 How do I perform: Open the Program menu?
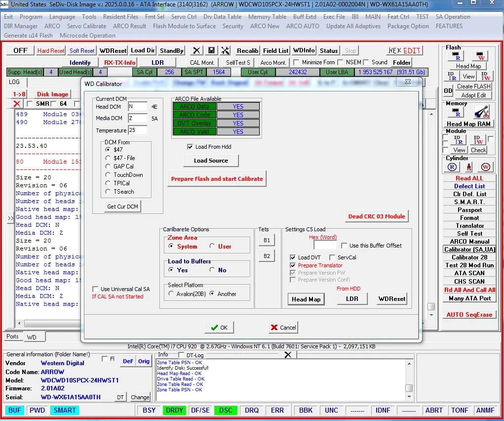[x=31, y=17]
